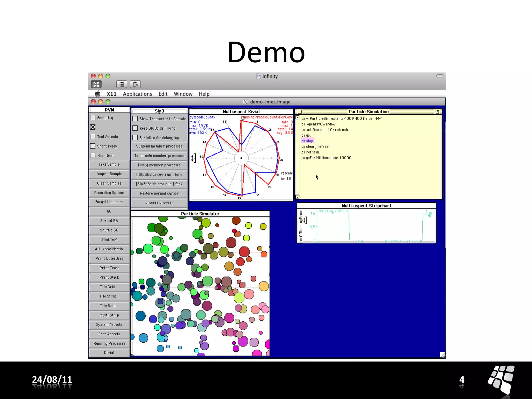The image size is (532, 399).
Task: Click the fullscreen icon in Infinity toolbar
Action: [96, 84]
